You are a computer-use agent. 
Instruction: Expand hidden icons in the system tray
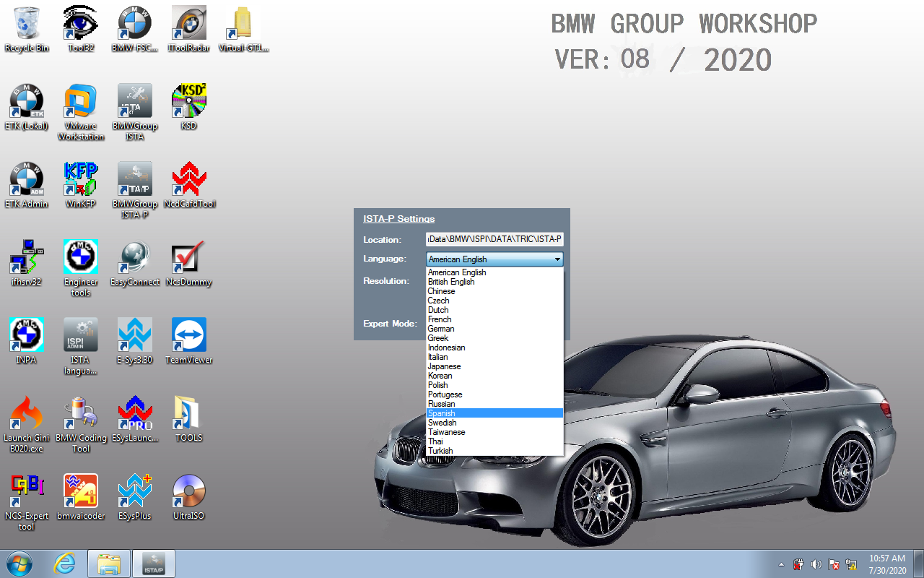[x=780, y=563]
